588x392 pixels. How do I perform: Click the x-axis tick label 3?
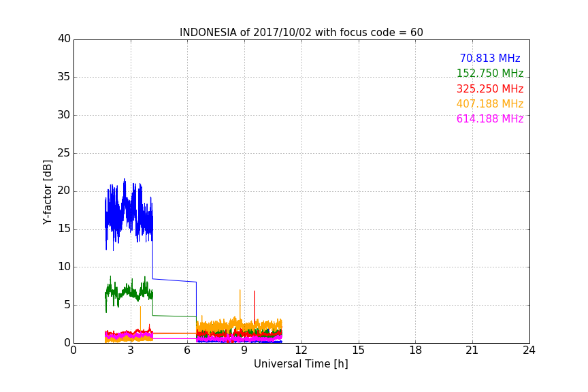coord(131,350)
